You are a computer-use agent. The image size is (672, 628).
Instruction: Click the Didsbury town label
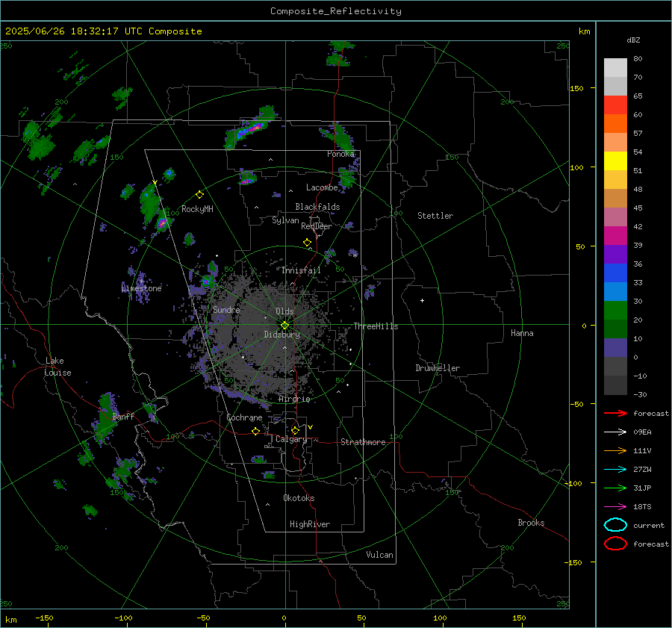[x=281, y=335]
